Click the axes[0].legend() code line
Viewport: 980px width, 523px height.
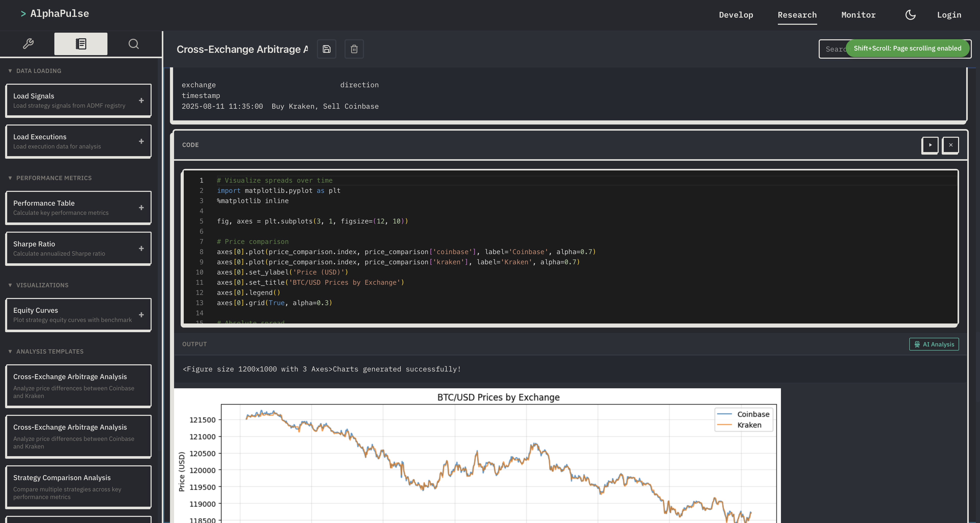[248, 293]
